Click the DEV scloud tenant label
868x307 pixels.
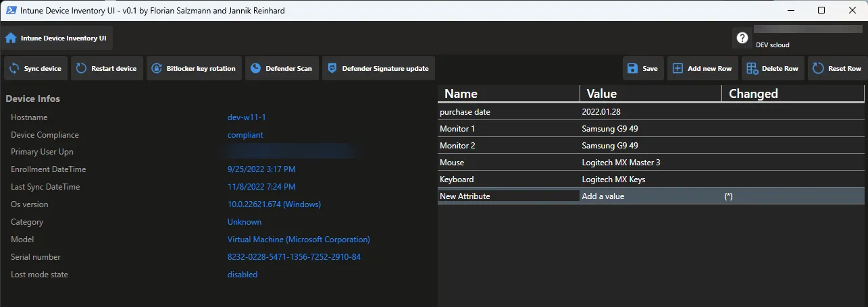click(x=772, y=45)
